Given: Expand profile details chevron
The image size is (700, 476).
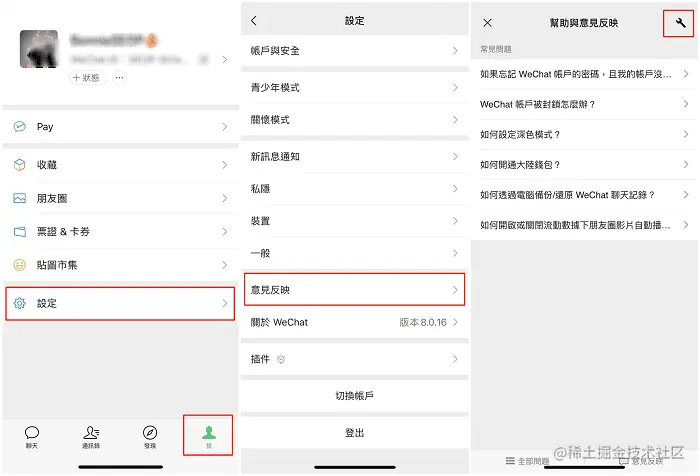Looking at the screenshot, I should click(x=225, y=59).
